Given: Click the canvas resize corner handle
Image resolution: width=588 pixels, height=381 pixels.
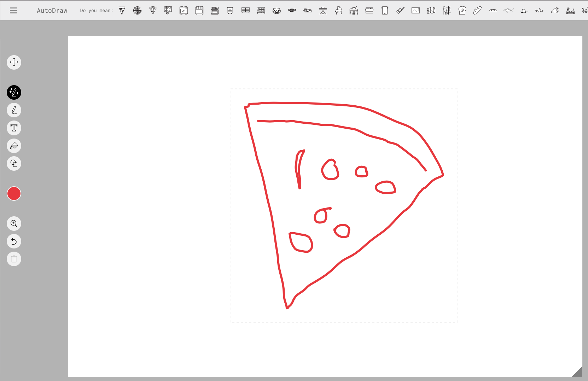Looking at the screenshot, I should (577, 372).
